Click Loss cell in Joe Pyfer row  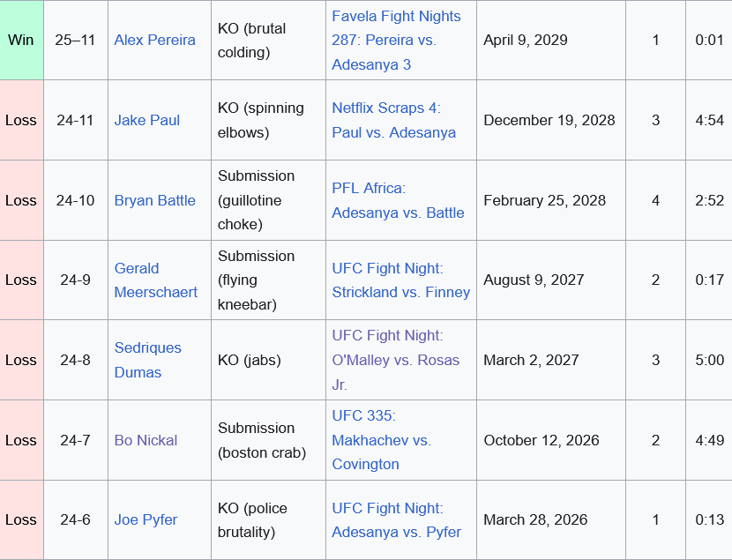21,519
